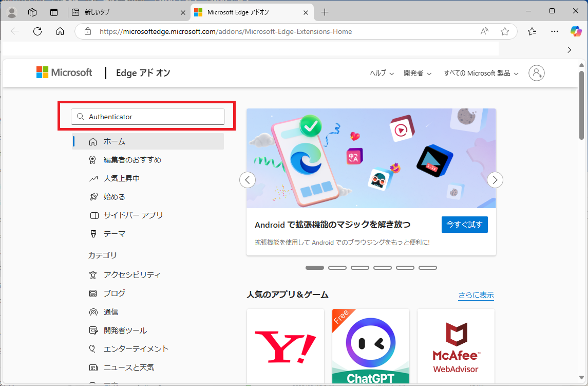The image size is (588, 386).
Task: Open the account sign-in icon
Action: point(536,73)
